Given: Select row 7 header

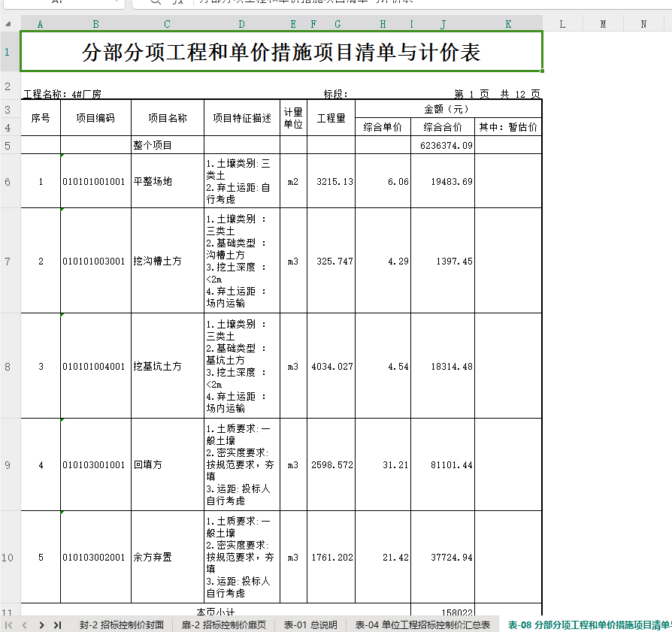Looking at the screenshot, I should tap(10, 261).
